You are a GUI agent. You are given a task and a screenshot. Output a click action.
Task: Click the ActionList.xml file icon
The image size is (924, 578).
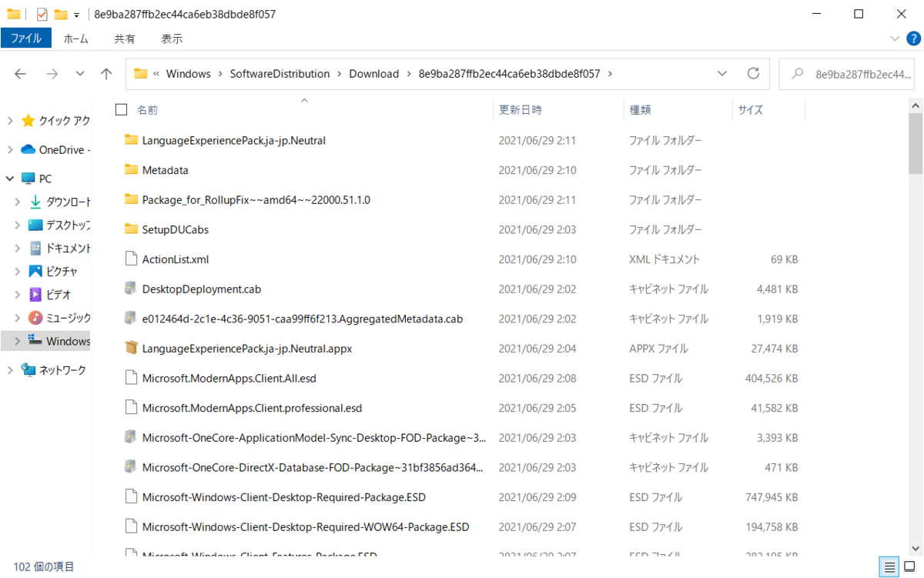point(130,259)
